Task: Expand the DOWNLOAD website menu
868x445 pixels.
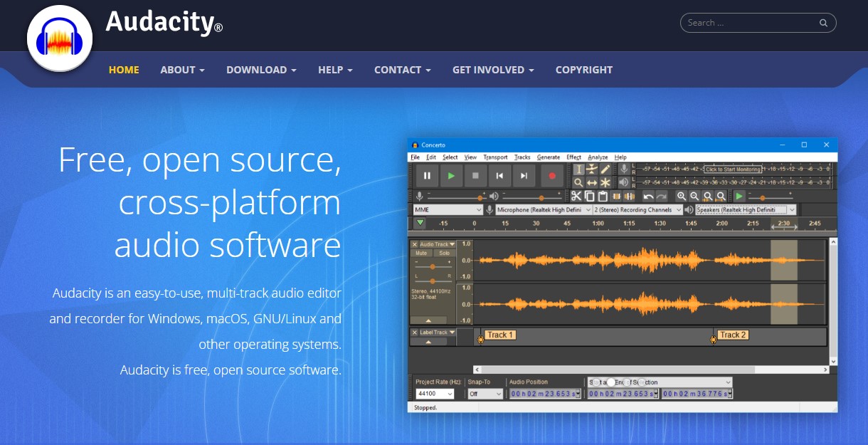Action: tap(261, 70)
